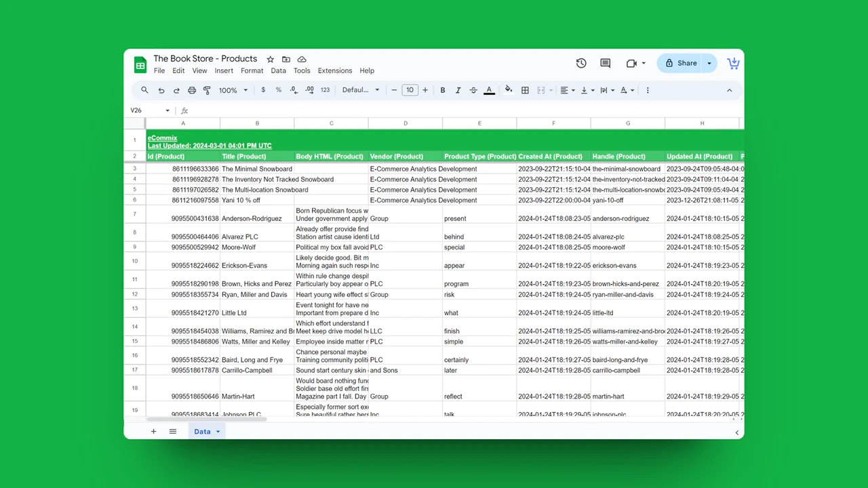Open the Extensions menu

(335, 70)
